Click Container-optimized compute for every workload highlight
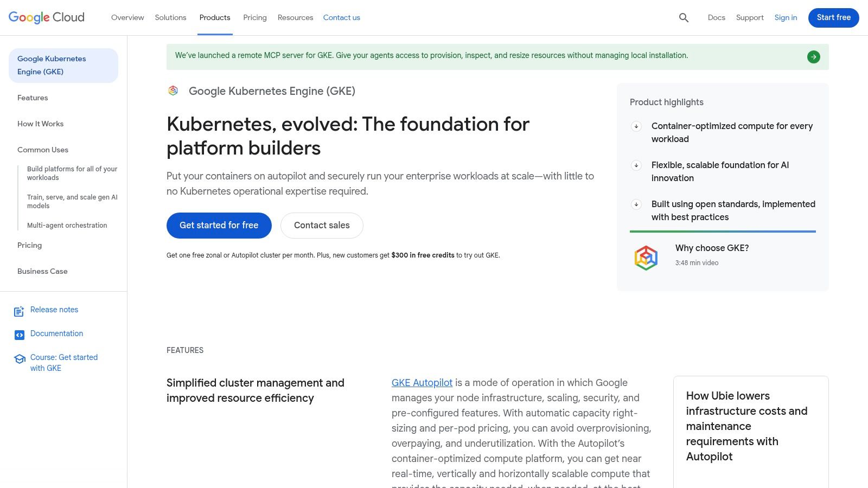The height and width of the screenshot is (488, 868). tap(732, 132)
